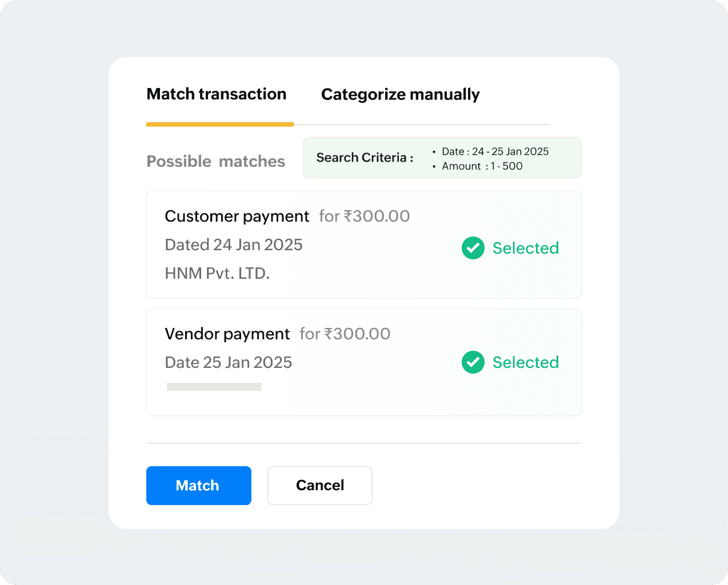Select the Vendor payment title text
Viewport: 728px width, 585px height.
pyautogui.click(x=227, y=334)
